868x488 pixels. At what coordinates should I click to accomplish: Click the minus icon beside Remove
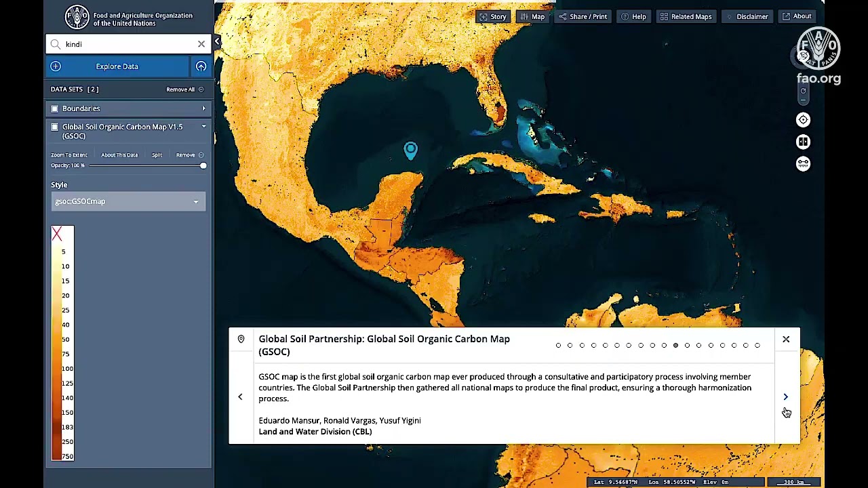tap(201, 155)
